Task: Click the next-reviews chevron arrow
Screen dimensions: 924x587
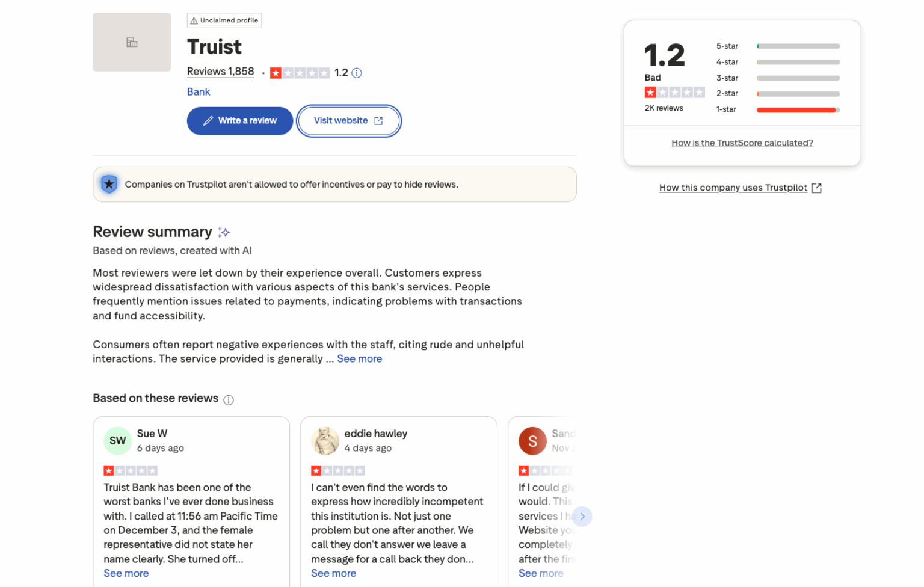Action: click(x=582, y=516)
